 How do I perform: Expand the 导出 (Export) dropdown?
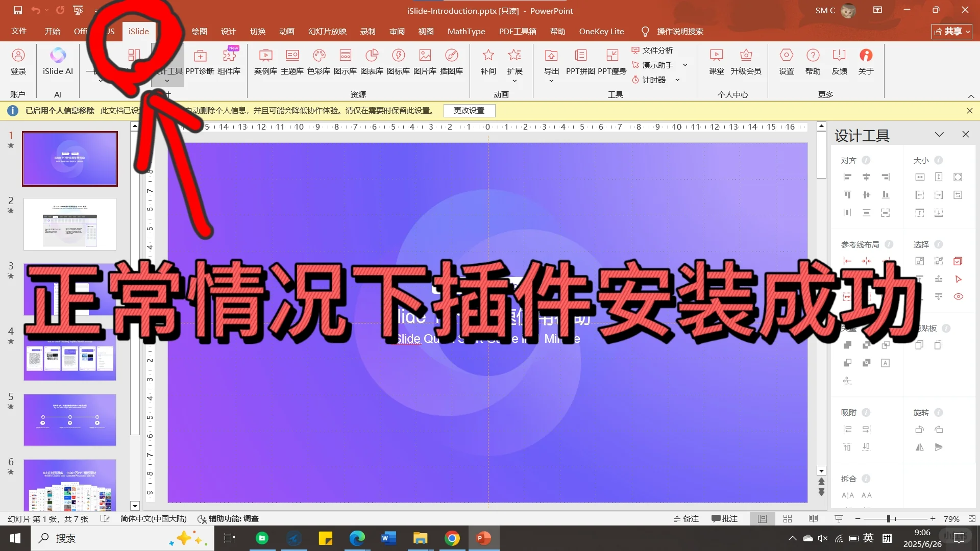[551, 80]
